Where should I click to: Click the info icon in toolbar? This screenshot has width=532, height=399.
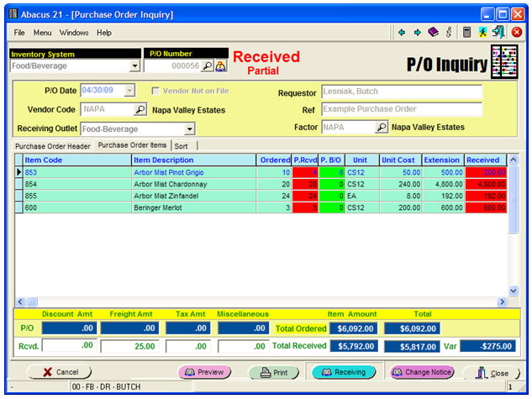pos(449,33)
